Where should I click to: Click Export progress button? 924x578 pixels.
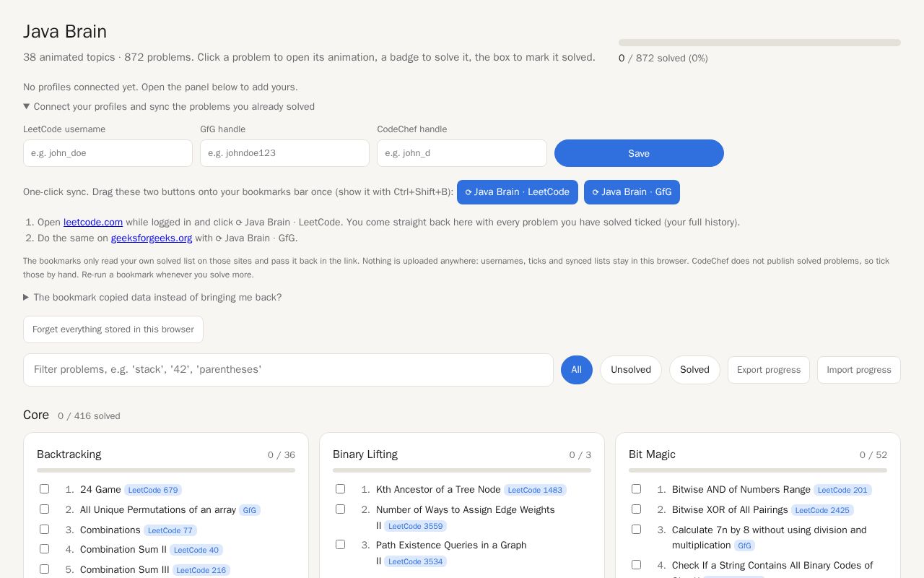[769, 370]
